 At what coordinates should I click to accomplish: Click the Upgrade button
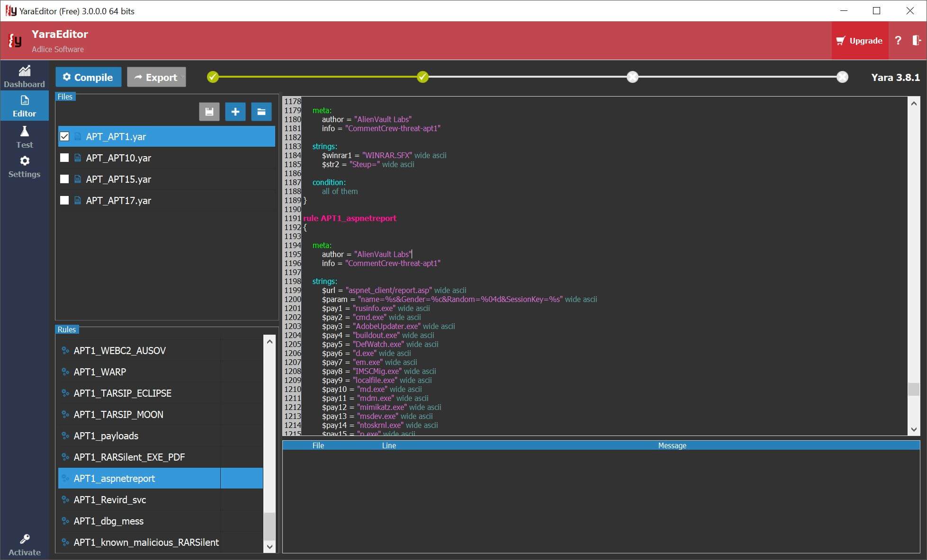tap(859, 41)
